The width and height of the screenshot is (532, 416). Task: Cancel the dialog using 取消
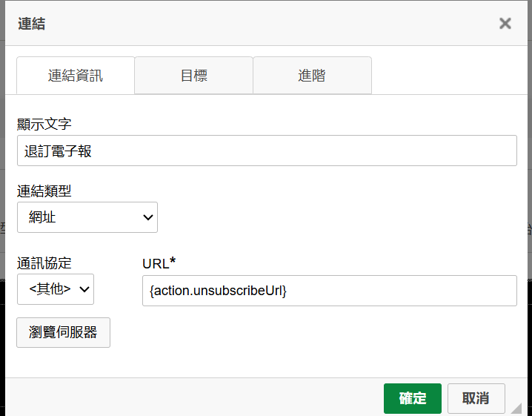476,398
